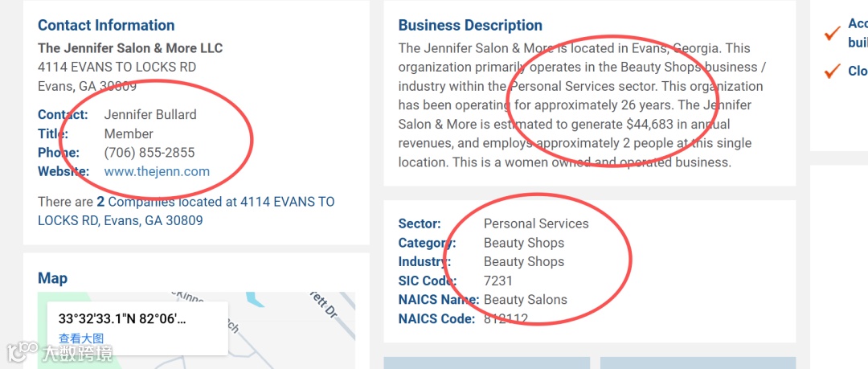
Task: Click the second orange checkmark icon
Action: pos(832,72)
